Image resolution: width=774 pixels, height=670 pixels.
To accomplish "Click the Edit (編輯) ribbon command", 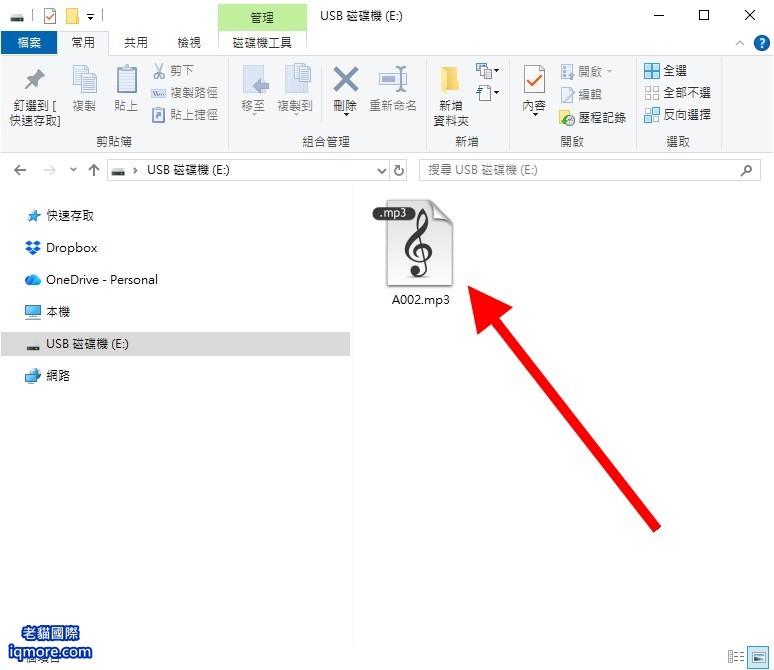I will tap(581, 94).
